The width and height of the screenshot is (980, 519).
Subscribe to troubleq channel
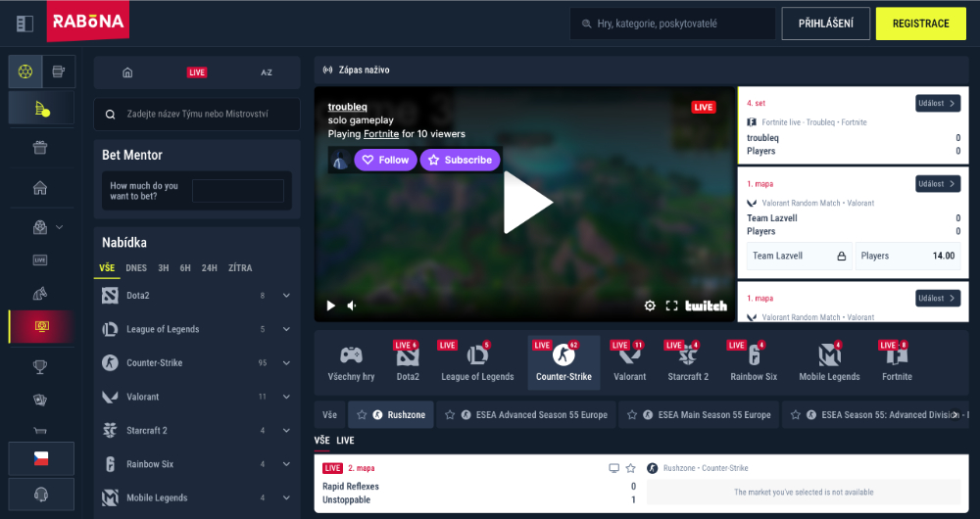coord(460,160)
